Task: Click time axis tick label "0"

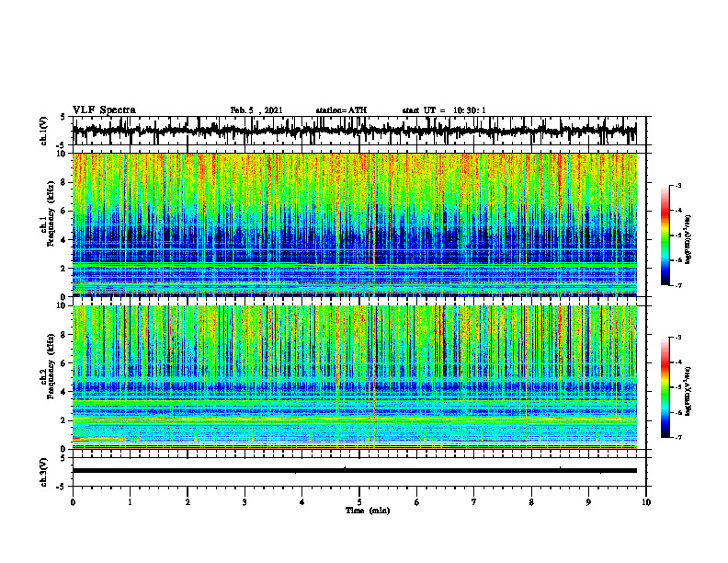Action: pyautogui.click(x=73, y=502)
